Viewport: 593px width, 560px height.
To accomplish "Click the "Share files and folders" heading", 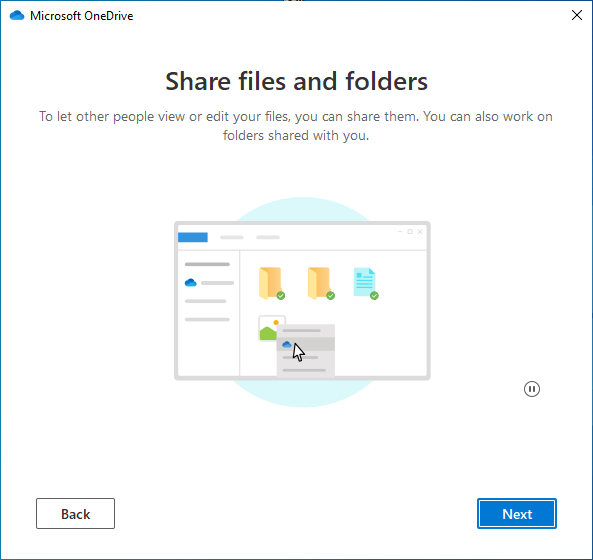I will [x=296, y=81].
